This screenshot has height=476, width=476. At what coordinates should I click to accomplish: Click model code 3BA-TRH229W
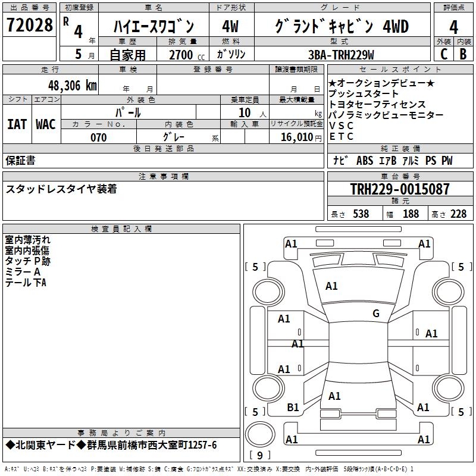point(341,55)
